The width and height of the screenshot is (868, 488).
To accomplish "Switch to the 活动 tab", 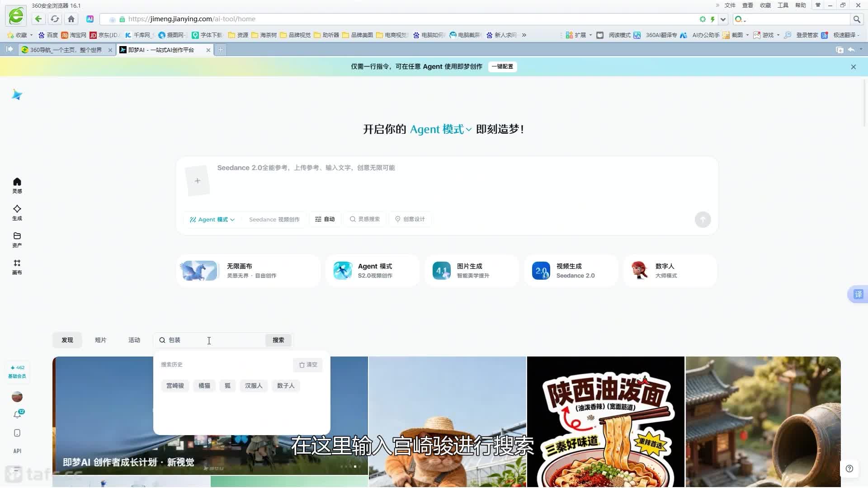I will tap(134, 340).
